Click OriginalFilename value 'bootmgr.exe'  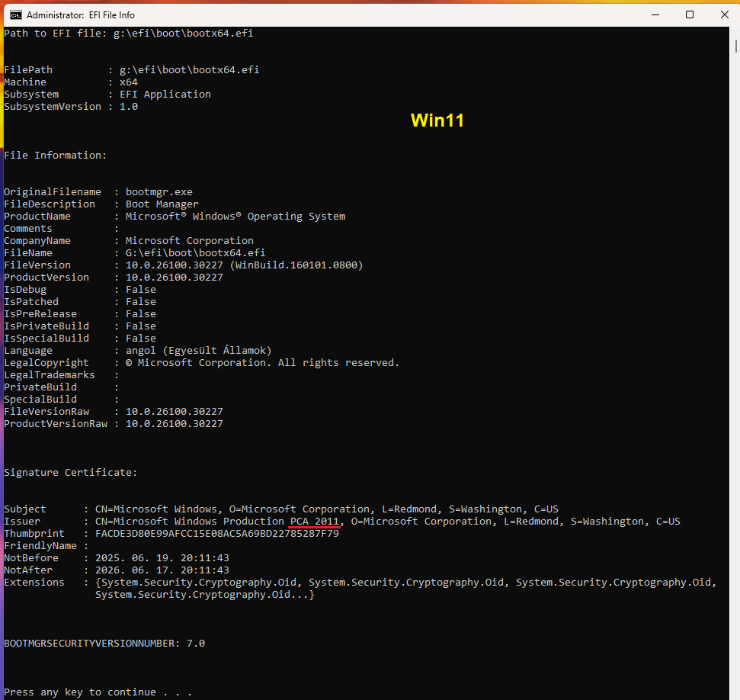pyautogui.click(x=159, y=192)
